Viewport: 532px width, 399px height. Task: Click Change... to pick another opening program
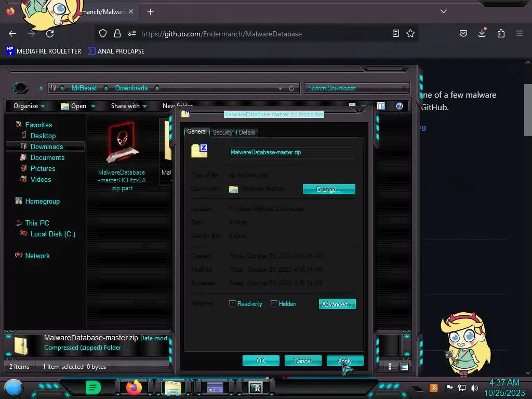329,189
